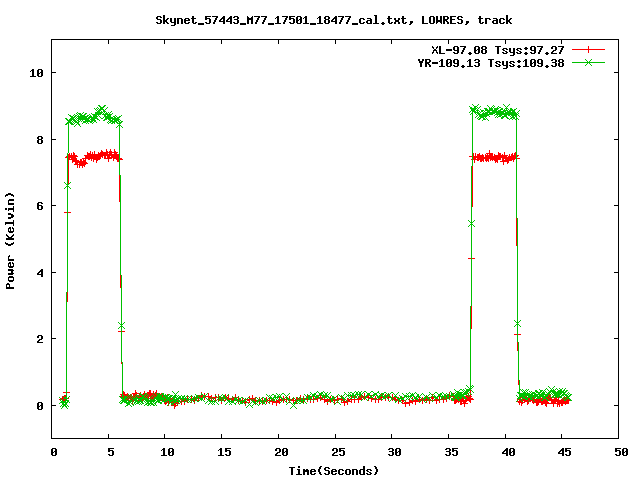The image size is (640, 480).
Task: Click x-axis tick label 15
Action: pyautogui.click(x=224, y=452)
